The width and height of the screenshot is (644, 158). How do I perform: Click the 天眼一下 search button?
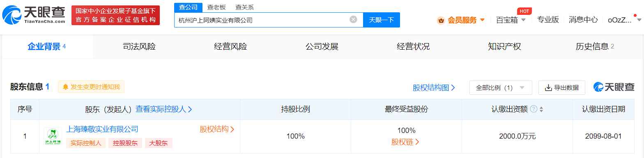tap(382, 20)
